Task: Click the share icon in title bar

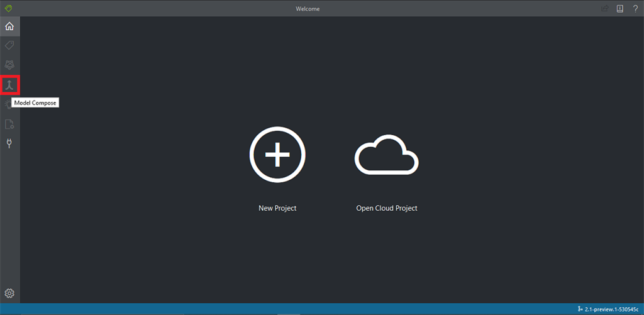Action: pyautogui.click(x=604, y=8)
